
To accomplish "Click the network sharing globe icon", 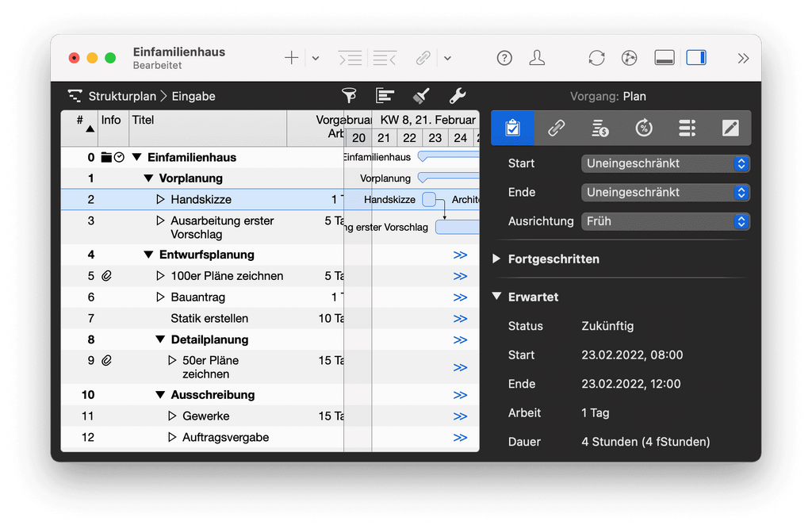I will coord(629,57).
